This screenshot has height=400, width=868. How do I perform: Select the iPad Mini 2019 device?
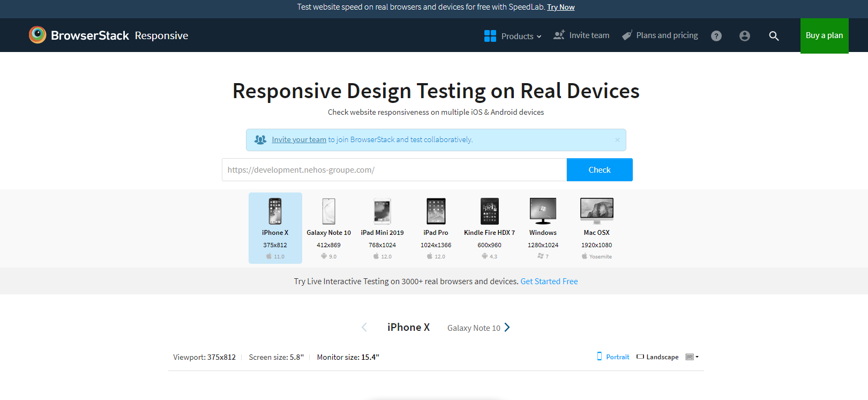pos(383,228)
